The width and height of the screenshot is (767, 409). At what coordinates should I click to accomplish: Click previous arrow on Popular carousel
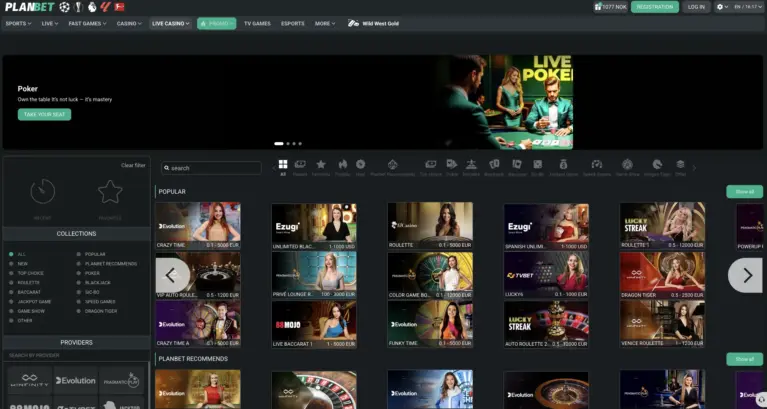pos(171,275)
